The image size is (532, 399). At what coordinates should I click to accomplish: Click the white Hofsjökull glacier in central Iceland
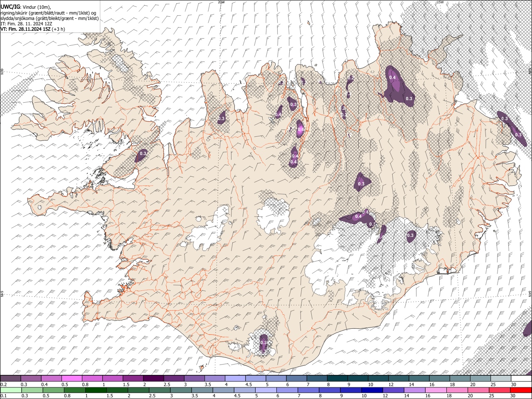273,215
